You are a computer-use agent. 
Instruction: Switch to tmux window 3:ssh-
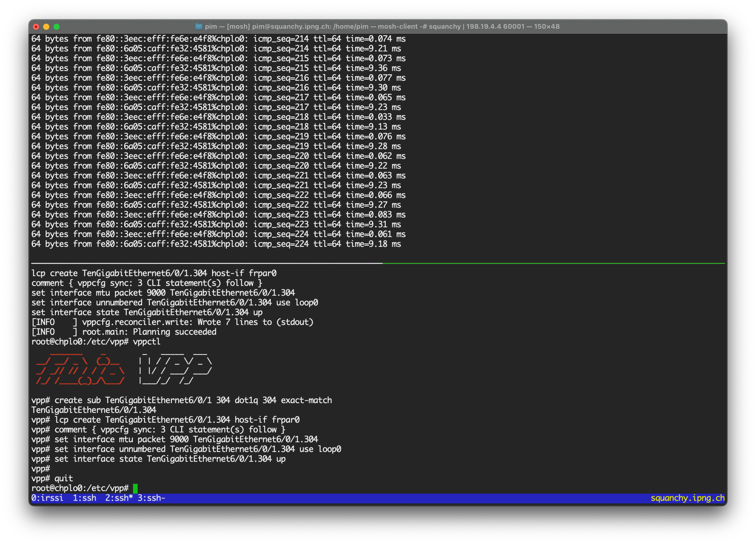click(x=151, y=498)
